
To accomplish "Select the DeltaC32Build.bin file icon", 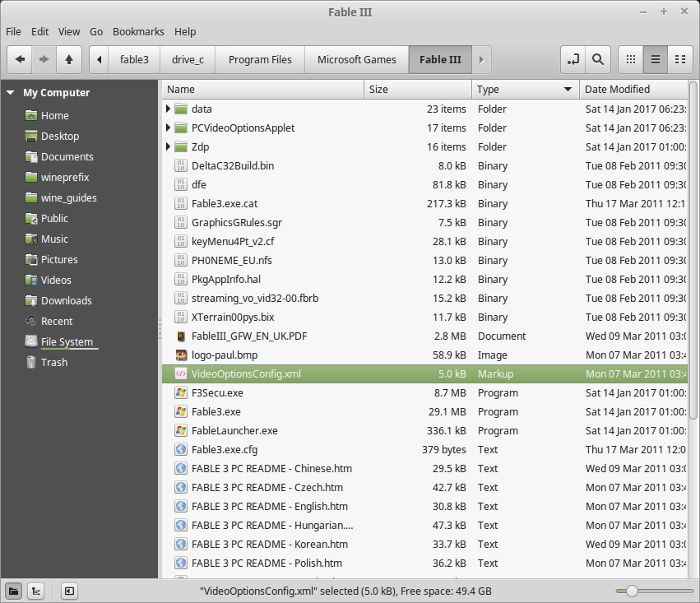I will 180,166.
